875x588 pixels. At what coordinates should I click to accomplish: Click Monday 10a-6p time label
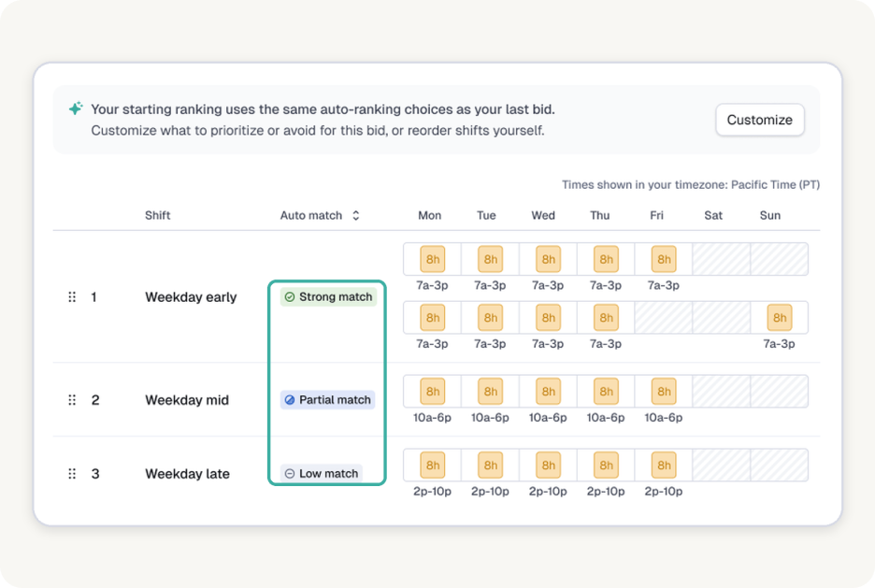pyautogui.click(x=433, y=417)
